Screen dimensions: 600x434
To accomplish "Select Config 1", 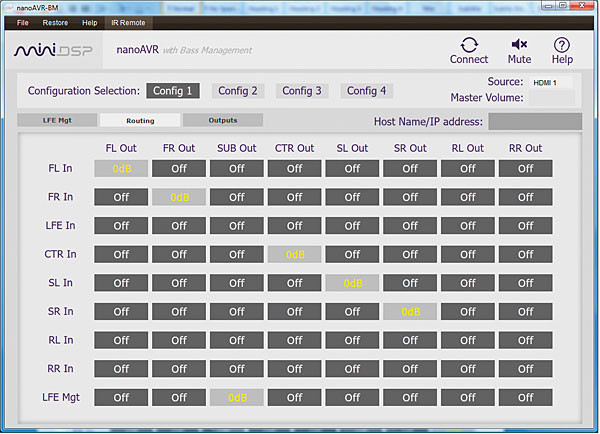I will point(173,91).
